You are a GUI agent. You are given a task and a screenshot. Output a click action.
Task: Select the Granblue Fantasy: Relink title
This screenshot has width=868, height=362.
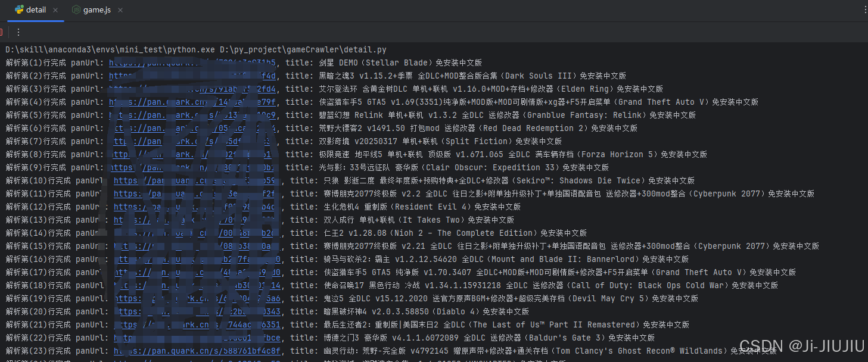coord(507,115)
